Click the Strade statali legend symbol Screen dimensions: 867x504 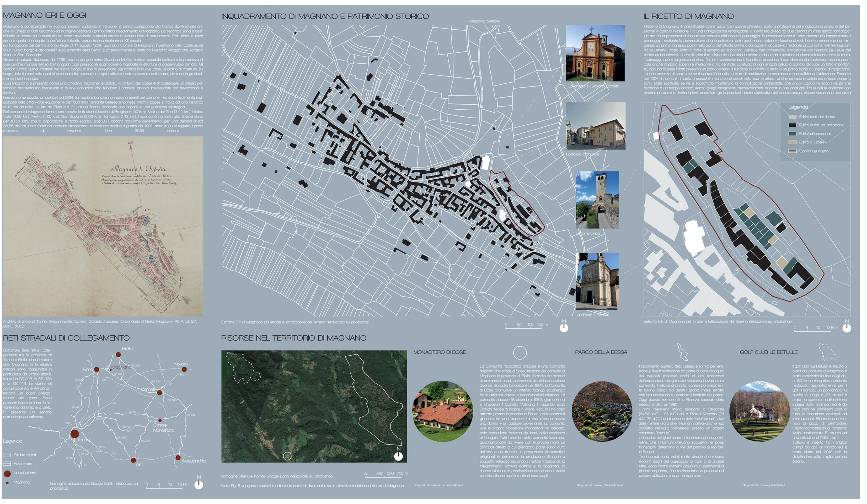coord(7,455)
